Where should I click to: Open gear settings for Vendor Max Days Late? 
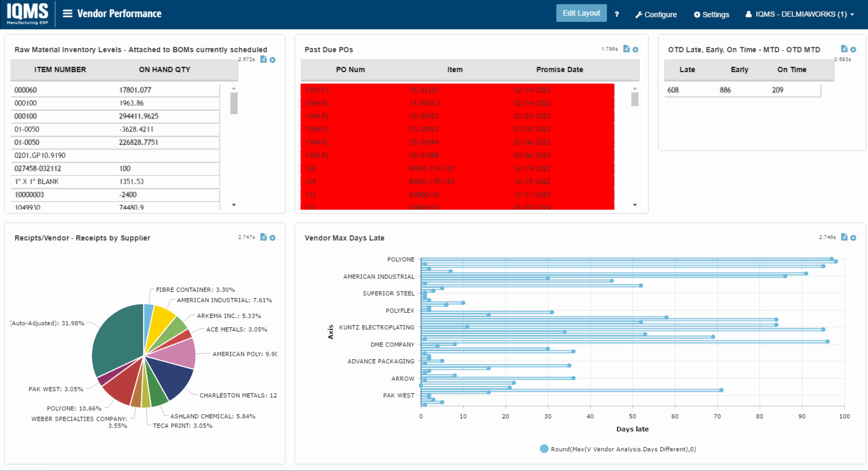click(853, 238)
